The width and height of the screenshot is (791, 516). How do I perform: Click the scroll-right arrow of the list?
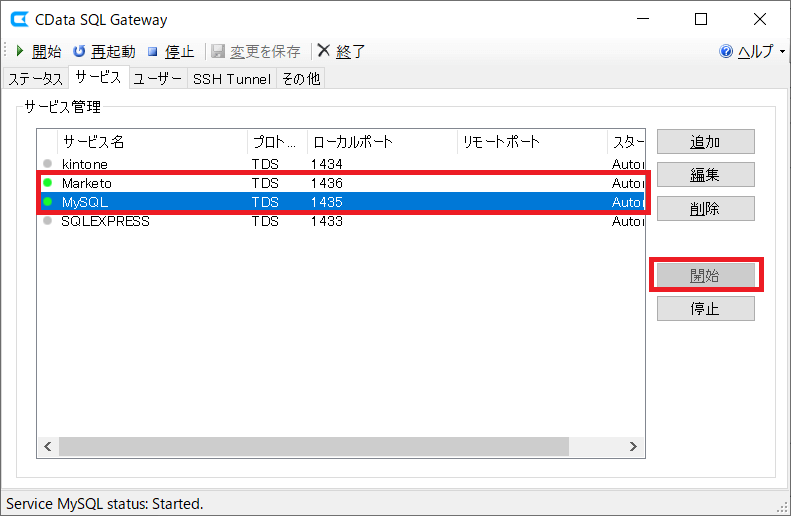point(633,446)
